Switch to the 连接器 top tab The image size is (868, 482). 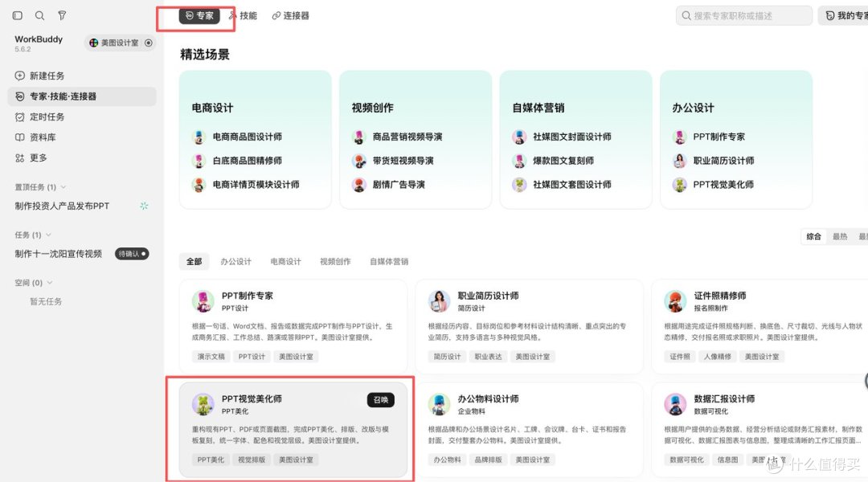point(291,15)
